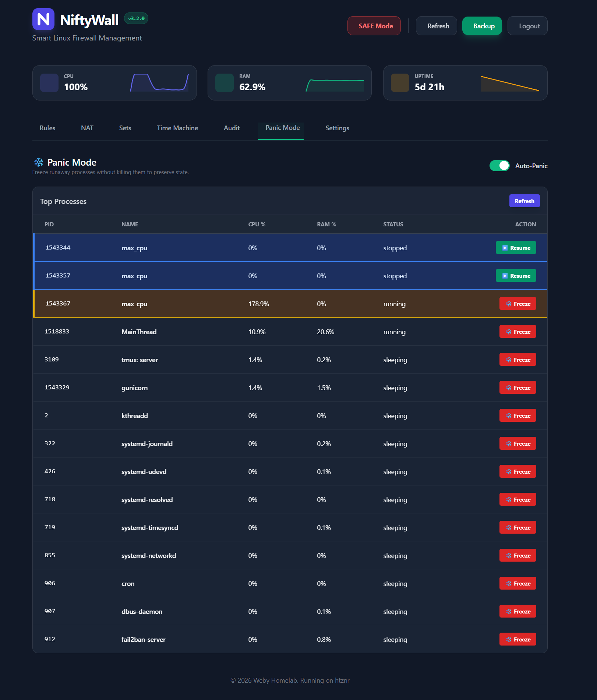Switch to the NAT tab
597x700 pixels.
87,128
